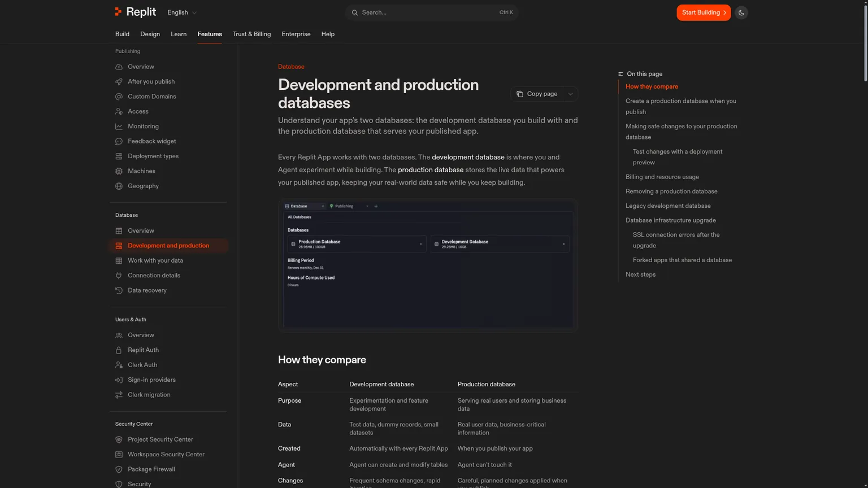Click the Search input field
The height and width of the screenshot is (488, 868).
point(432,12)
